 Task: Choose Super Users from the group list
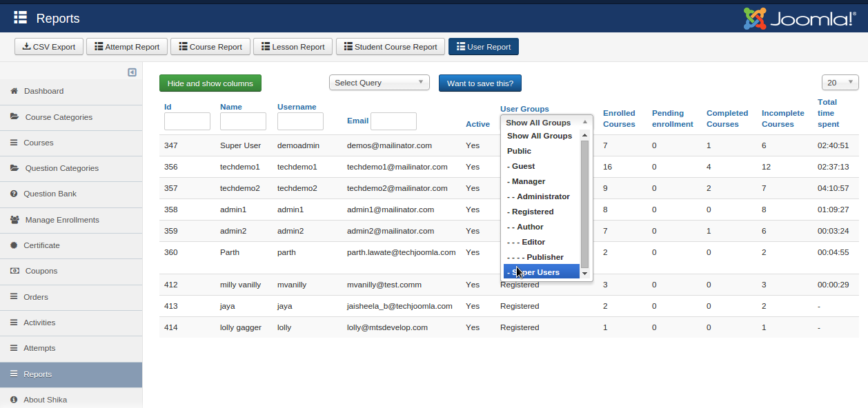click(541, 272)
